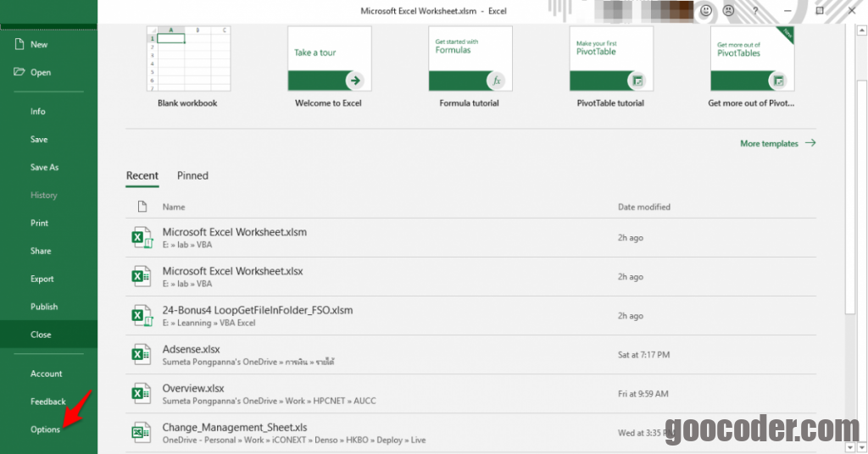Click the Get more out of Pivot... label
868x454 pixels.
click(751, 102)
